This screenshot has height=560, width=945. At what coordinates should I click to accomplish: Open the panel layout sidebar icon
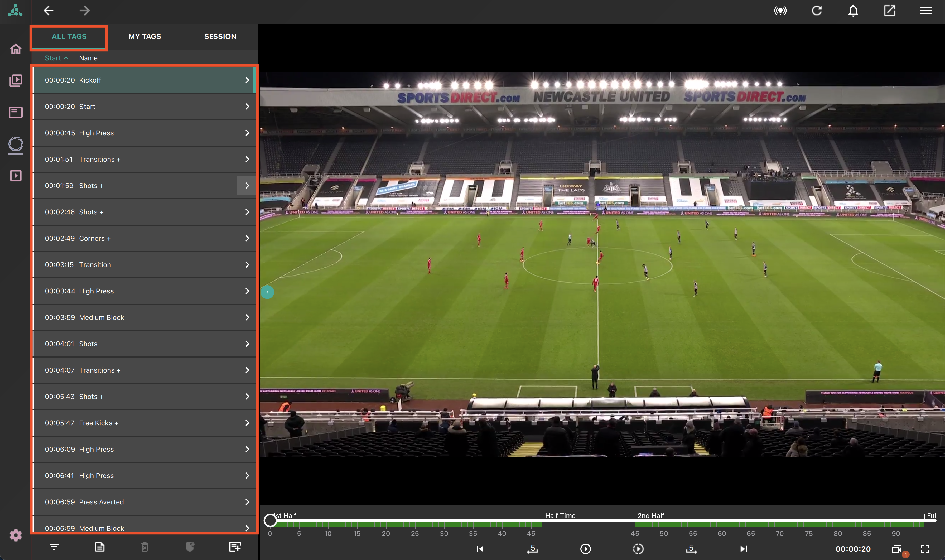coord(16,112)
